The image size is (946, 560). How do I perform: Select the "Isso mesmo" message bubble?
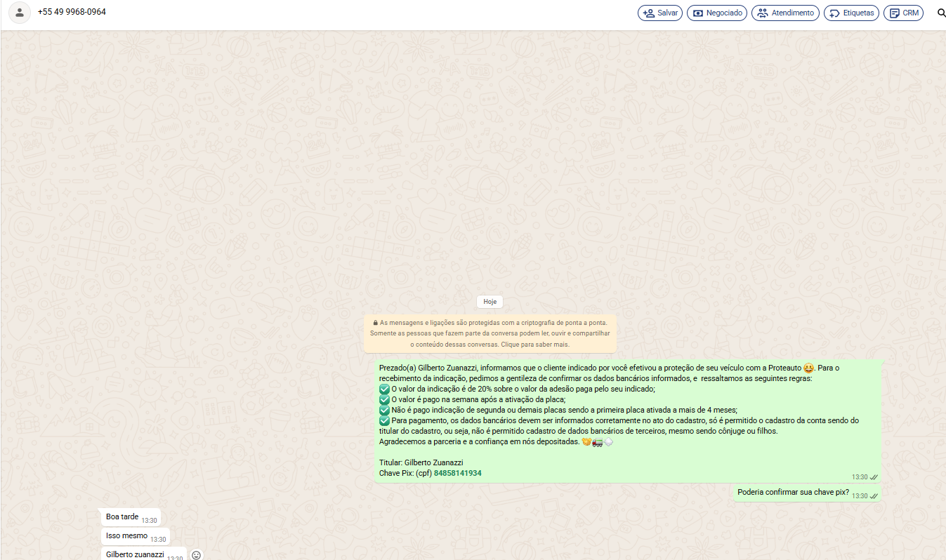126,536
